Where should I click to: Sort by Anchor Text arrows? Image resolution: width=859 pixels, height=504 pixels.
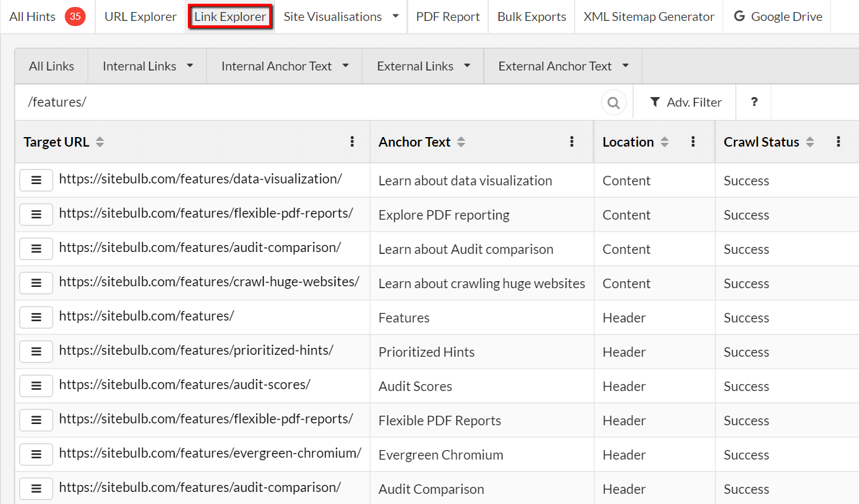pyautogui.click(x=461, y=142)
